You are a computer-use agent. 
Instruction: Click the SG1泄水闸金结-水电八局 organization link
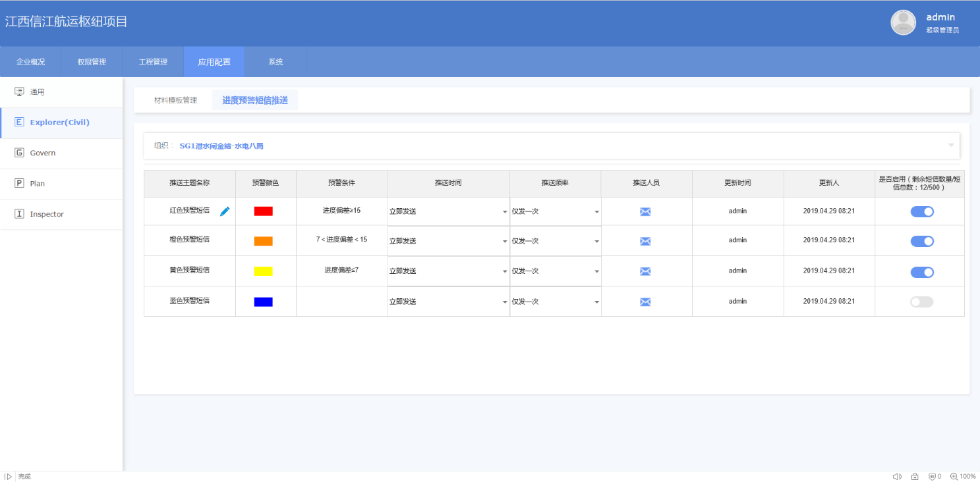(x=221, y=146)
